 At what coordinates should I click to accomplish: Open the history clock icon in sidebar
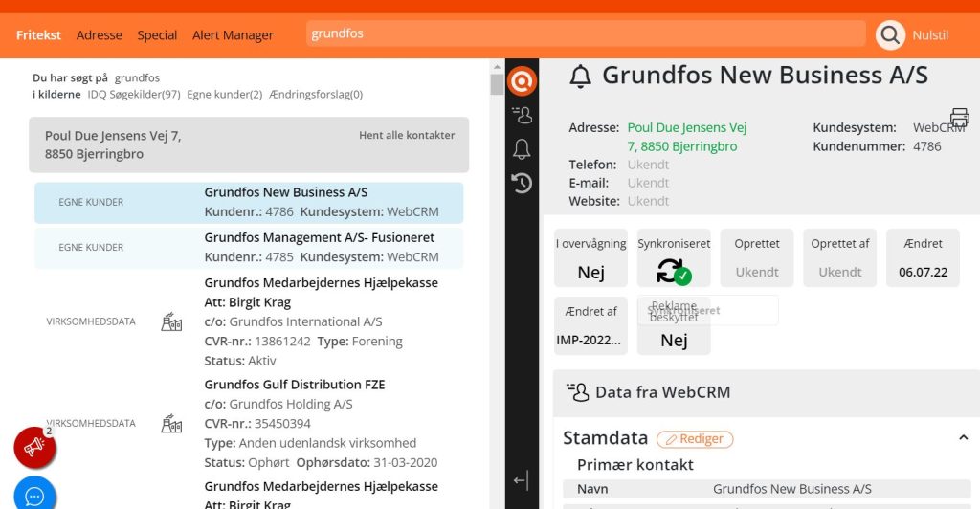[x=522, y=184]
